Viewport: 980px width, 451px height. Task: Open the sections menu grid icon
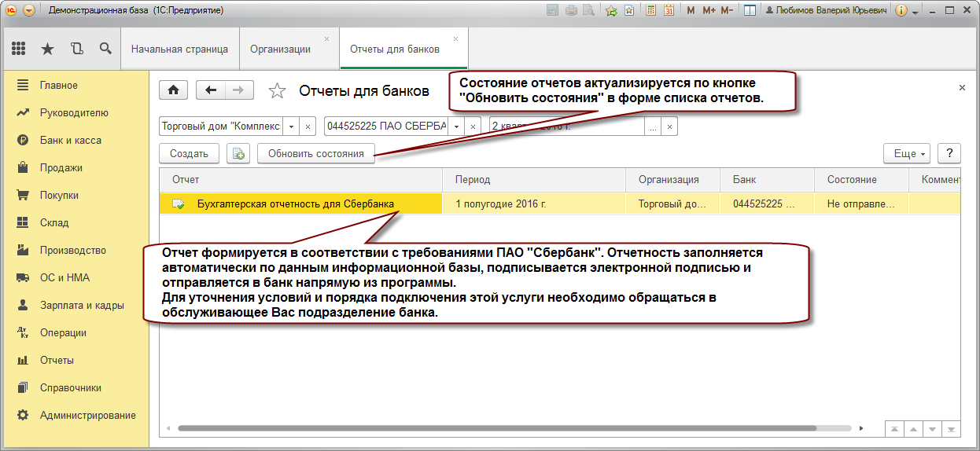(x=19, y=49)
